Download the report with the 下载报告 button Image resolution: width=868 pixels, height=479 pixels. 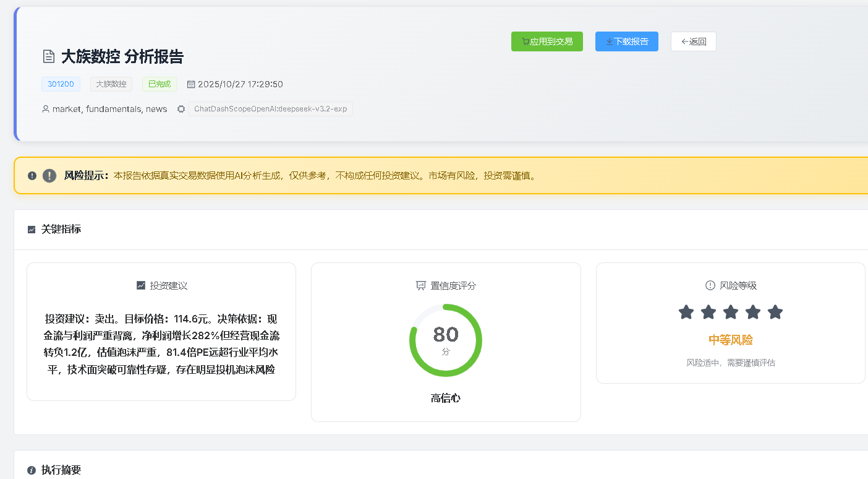[626, 41]
